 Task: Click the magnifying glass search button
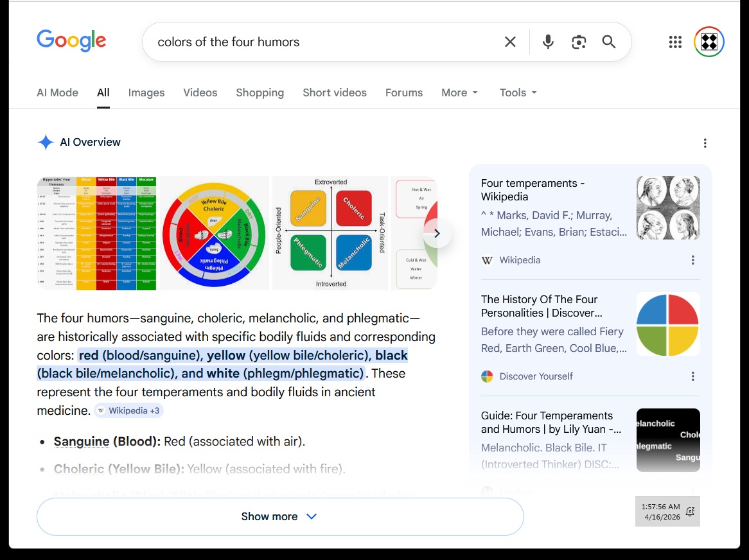[609, 42]
